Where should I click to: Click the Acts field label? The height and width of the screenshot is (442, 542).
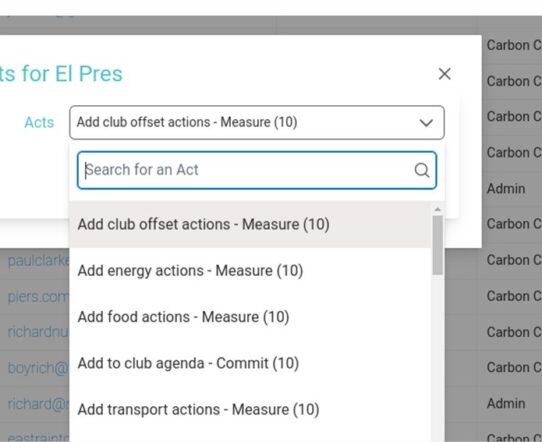[39, 123]
